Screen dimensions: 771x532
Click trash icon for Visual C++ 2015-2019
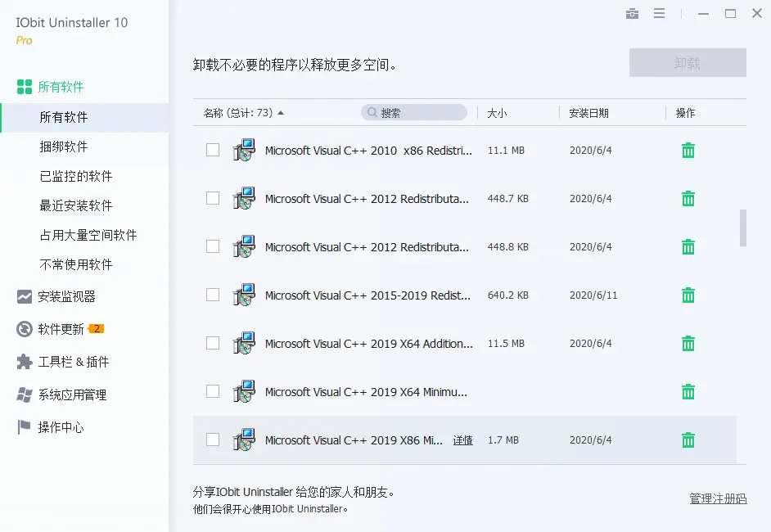pyautogui.click(x=688, y=295)
